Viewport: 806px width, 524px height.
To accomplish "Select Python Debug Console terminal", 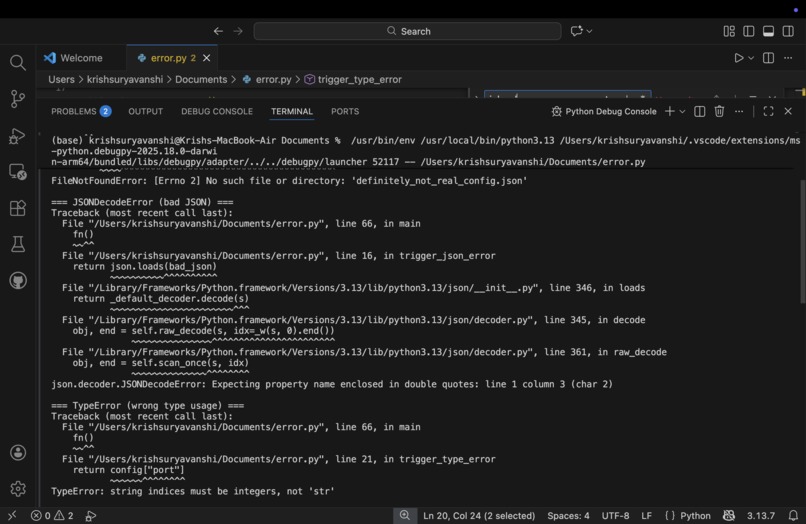I will [x=604, y=112].
